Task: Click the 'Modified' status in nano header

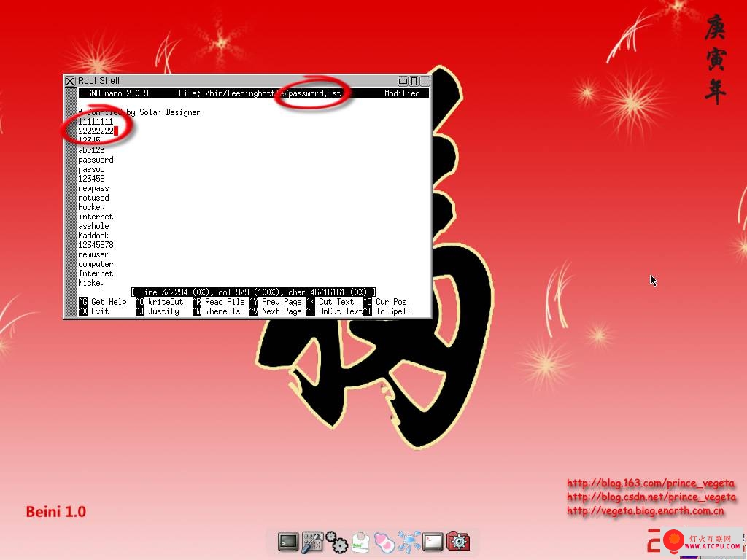Action: [402, 93]
